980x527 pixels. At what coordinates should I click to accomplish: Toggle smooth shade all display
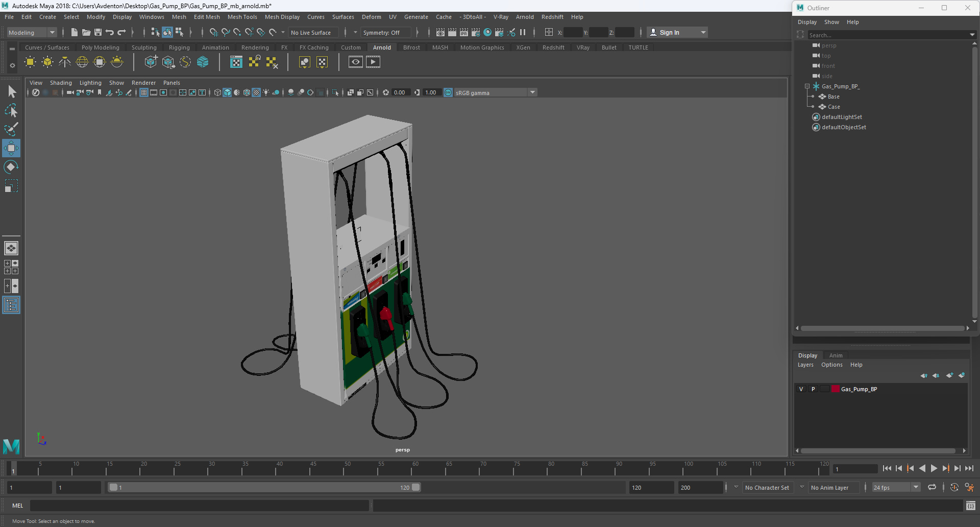[x=227, y=92]
